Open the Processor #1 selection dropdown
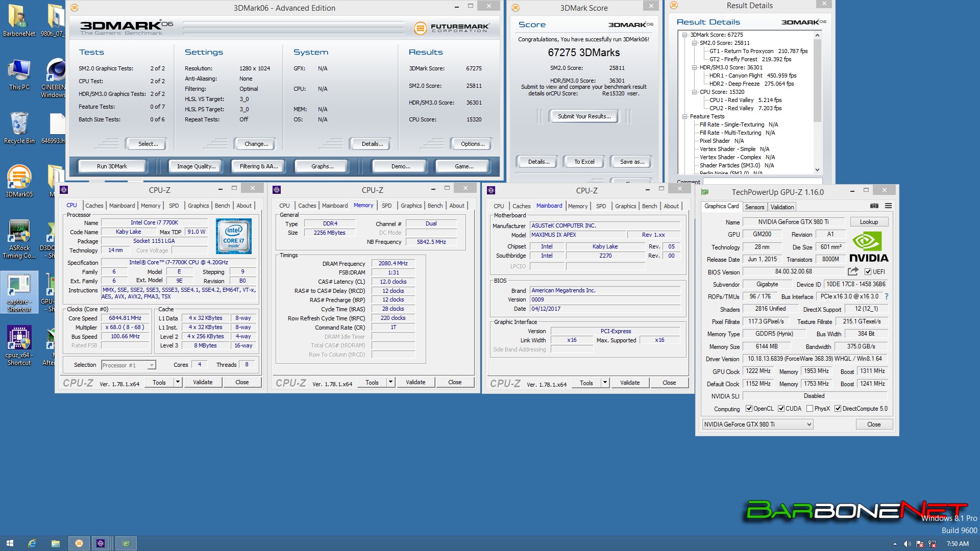Screen dimensions: 980x551 (128, 365)
